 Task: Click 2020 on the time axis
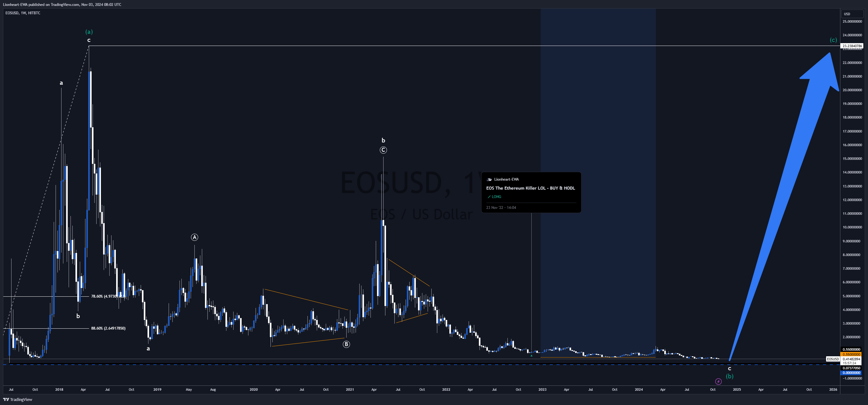click(254, 389)
